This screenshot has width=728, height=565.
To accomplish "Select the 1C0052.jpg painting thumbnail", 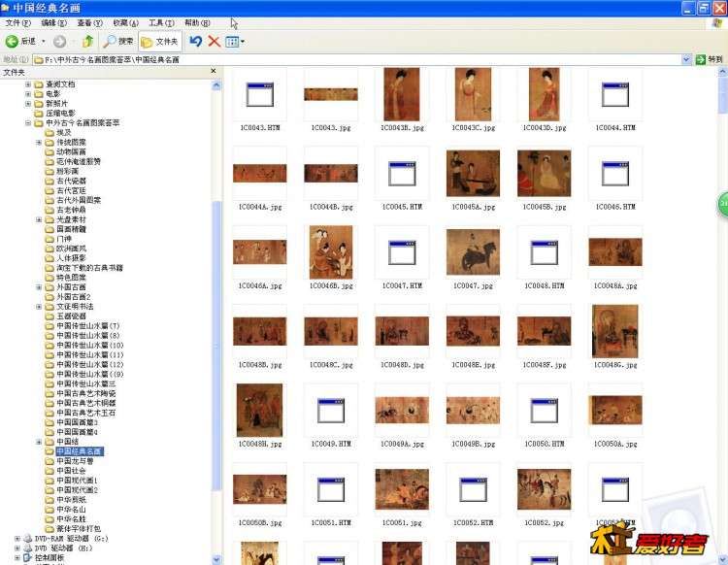I will (x=545, y=489).
